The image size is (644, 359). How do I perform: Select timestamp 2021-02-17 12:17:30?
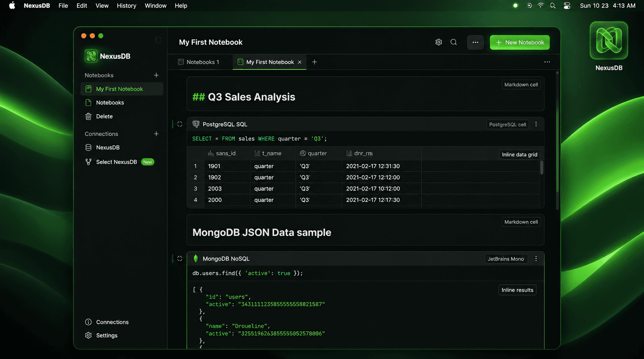pyautogui.click(x=373, y=200)
